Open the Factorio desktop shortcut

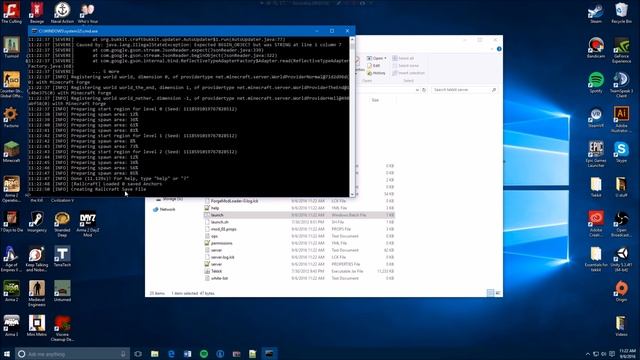coord(11,118)
